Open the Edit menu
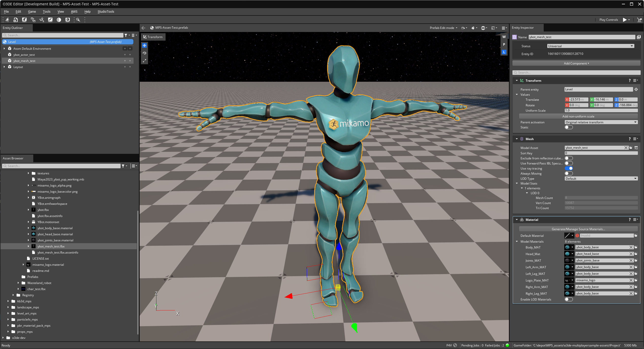 (18, 12)
